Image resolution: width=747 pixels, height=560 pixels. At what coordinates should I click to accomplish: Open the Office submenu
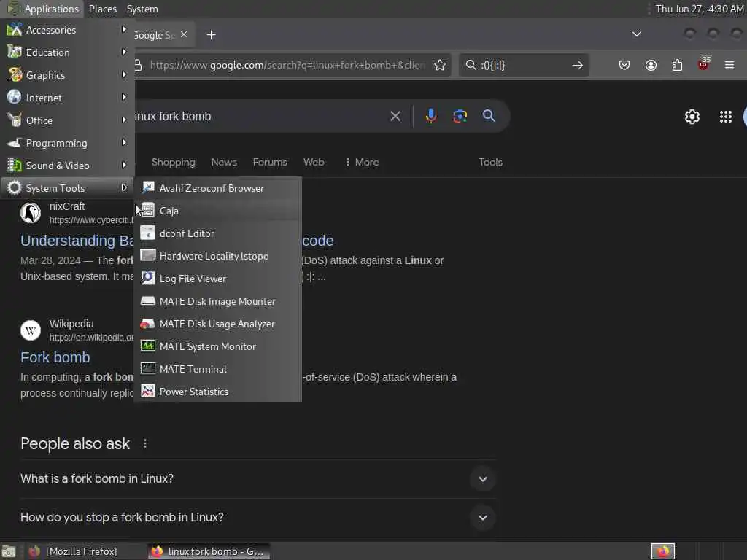67,120
